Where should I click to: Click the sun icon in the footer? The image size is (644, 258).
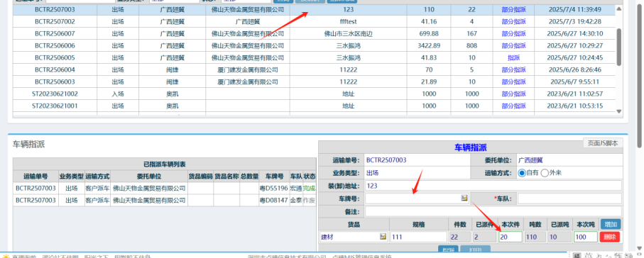pyautogui.click(x=6, y=256)
